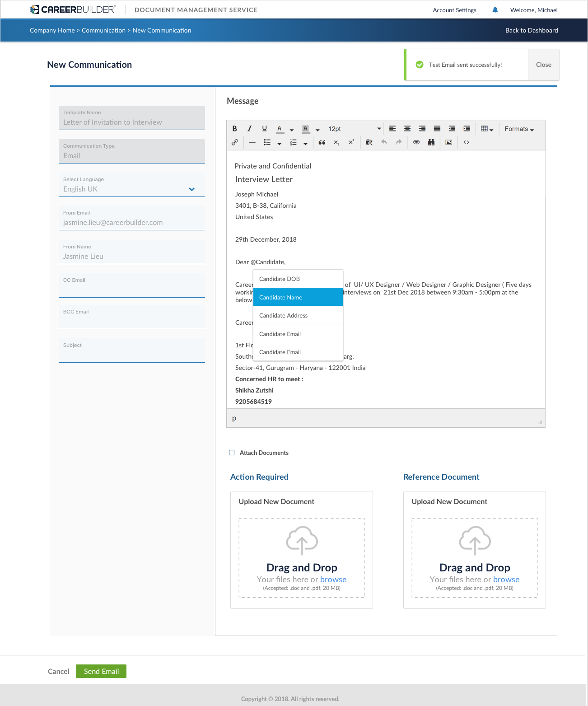Viewport: 588px width, 706px height.
Task: Open numbered list style dropdown arrow
Action: (306, 144)
